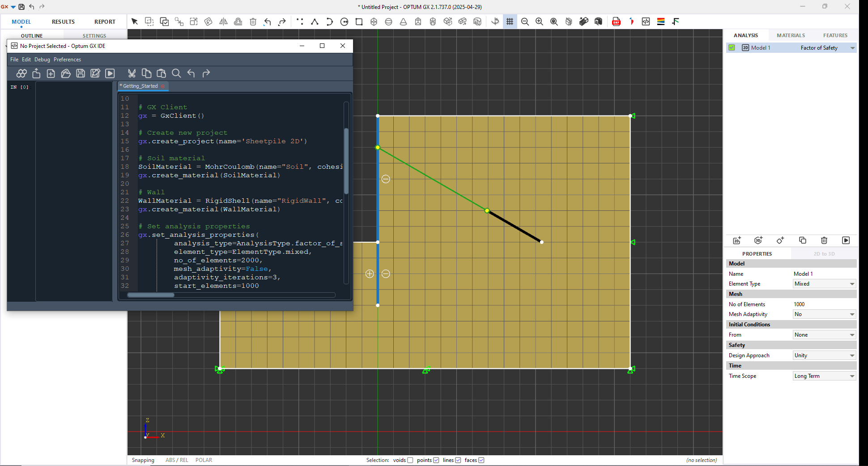
Task: Click the Snapping button in status bar
Action: [143, 460]
